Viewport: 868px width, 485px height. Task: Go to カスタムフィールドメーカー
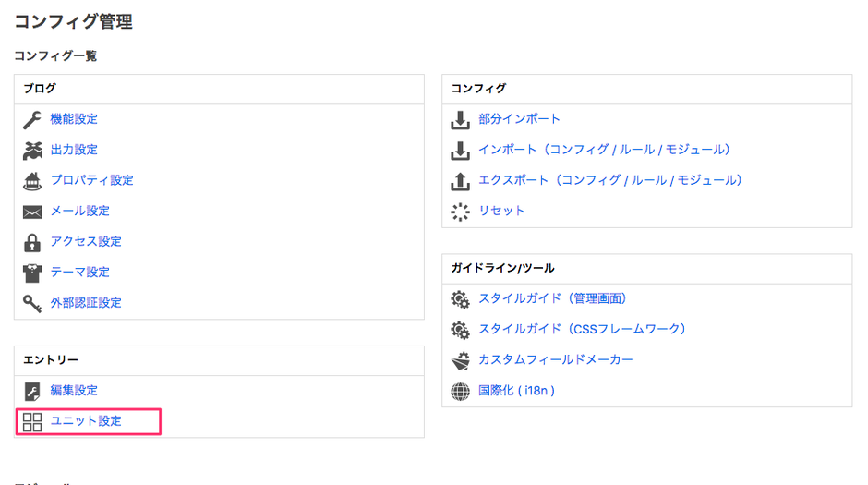click(x=556, y=359)
